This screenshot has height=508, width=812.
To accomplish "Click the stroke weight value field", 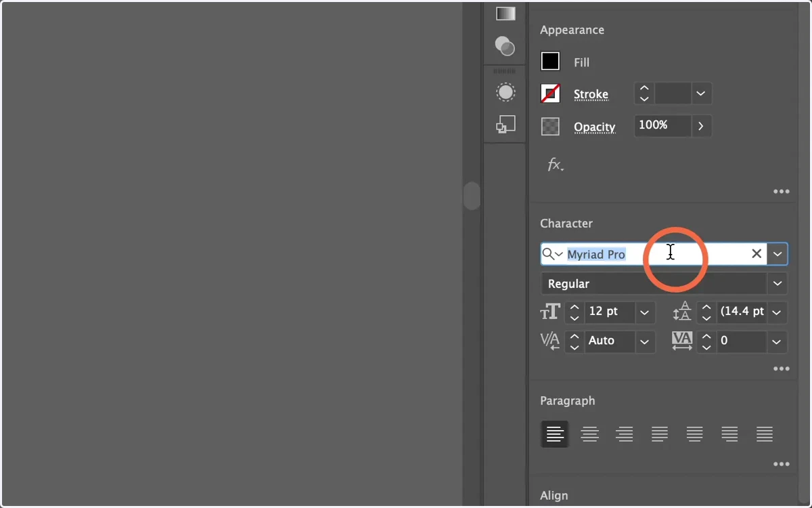I will (673, 93).
